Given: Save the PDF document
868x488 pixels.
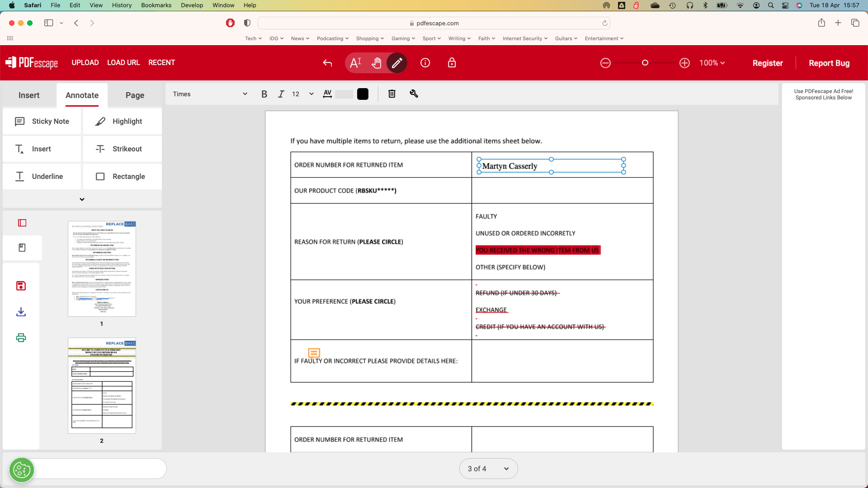Looking at the screenshot, I should pos(21,286).
